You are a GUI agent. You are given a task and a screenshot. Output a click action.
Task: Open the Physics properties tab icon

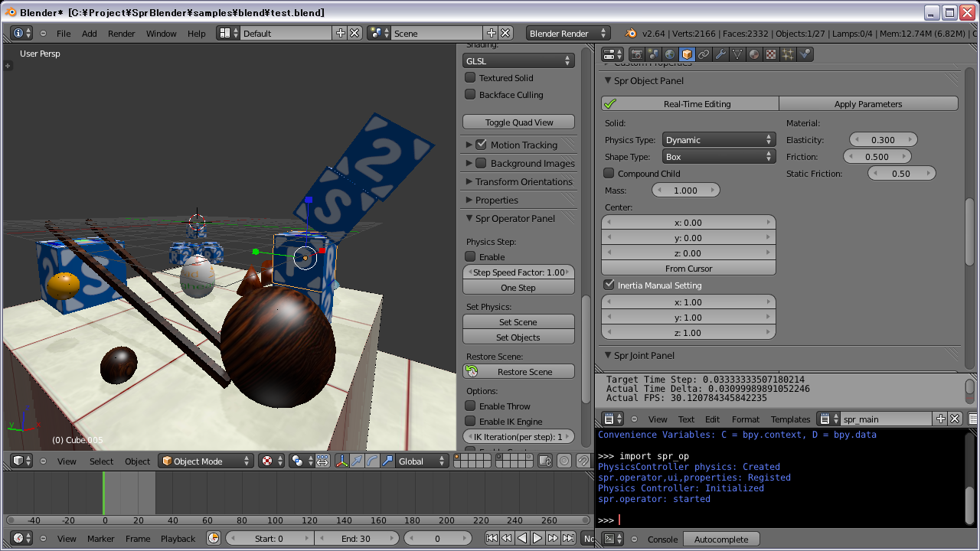(x=805, y=54)
